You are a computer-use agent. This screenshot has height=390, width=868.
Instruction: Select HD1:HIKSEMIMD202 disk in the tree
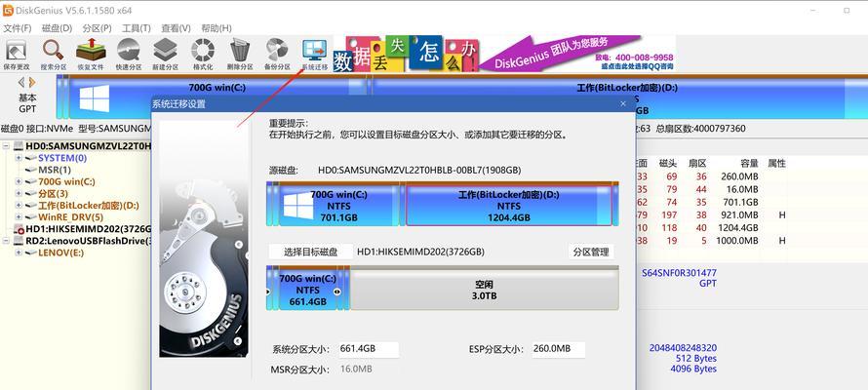click(89, 228)
